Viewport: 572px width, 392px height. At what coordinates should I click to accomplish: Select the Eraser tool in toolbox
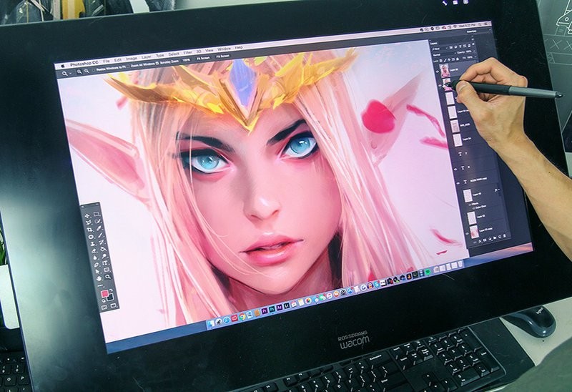point(94,251)
